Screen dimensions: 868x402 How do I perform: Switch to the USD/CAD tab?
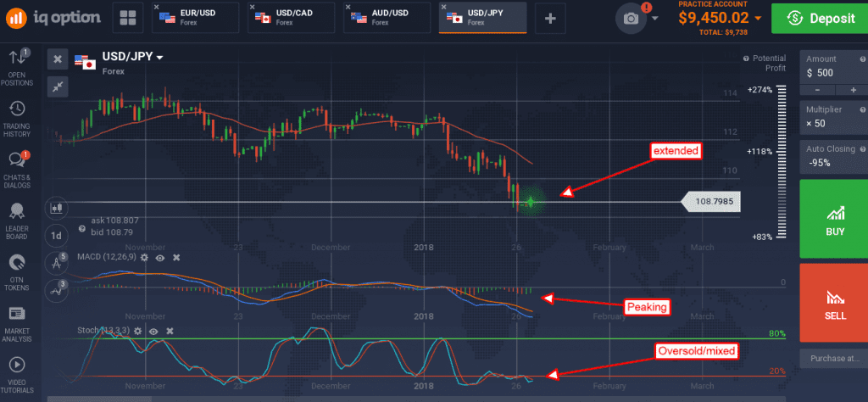tap(292, 18)
